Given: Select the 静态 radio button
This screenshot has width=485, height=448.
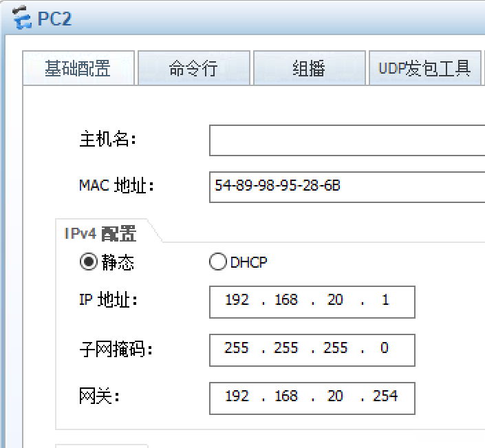Looking at the screenshot, I should [89, 262].
